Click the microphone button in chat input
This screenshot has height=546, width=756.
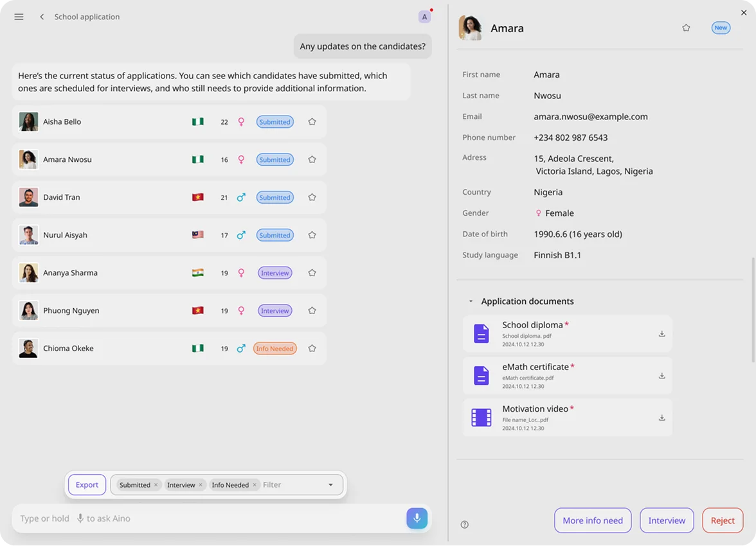click(x=417, y=518)
